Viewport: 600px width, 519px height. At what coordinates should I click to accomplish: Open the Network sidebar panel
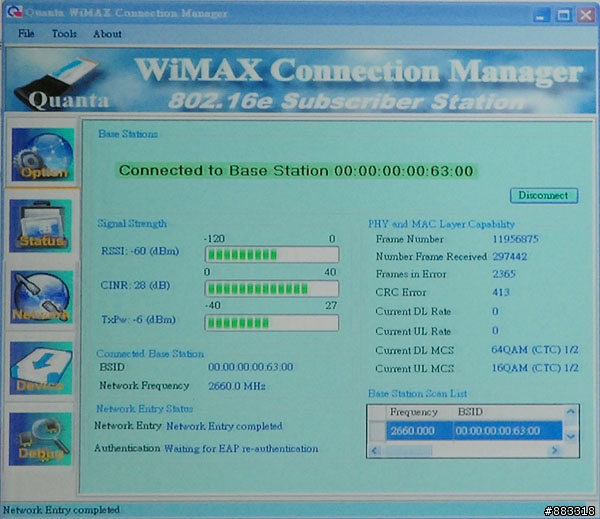coord(41,297)
